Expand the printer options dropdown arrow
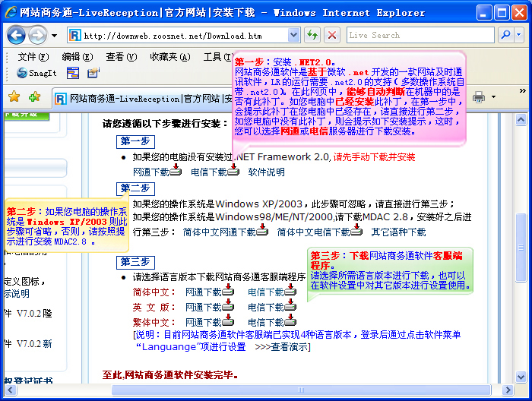 [x=493, y=97]
